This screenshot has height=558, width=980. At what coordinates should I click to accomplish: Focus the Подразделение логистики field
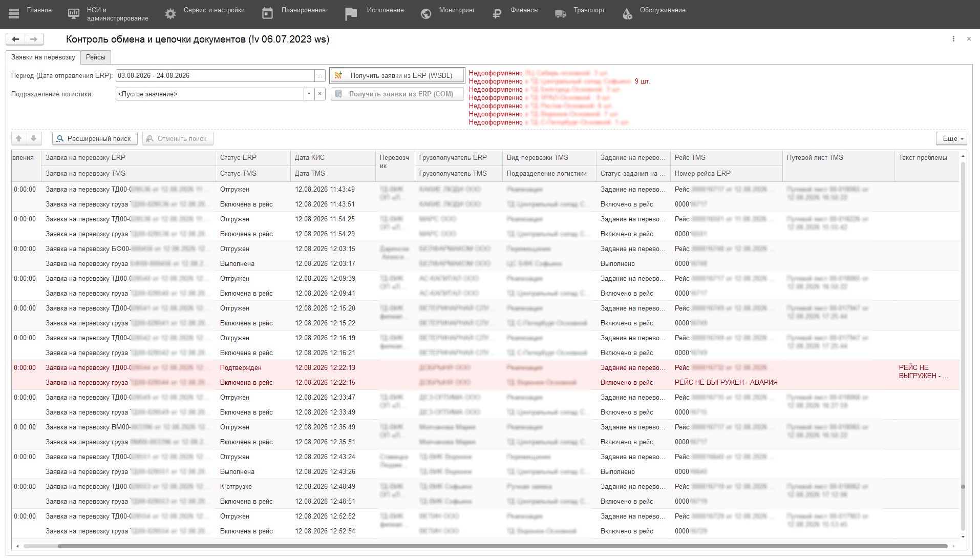click(x=210, y=94)
